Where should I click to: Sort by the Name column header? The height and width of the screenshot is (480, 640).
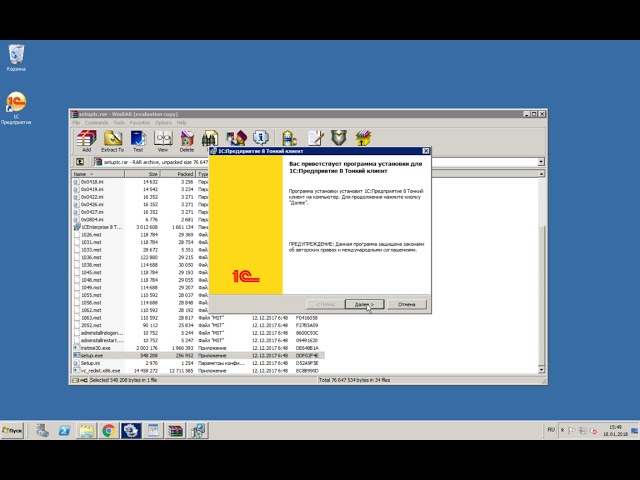tap(98, 174)
